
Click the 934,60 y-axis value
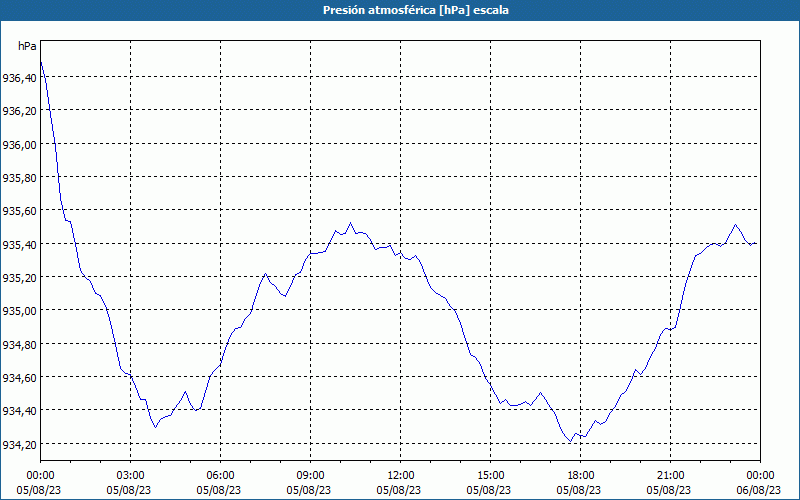click(x=19, y=378)
